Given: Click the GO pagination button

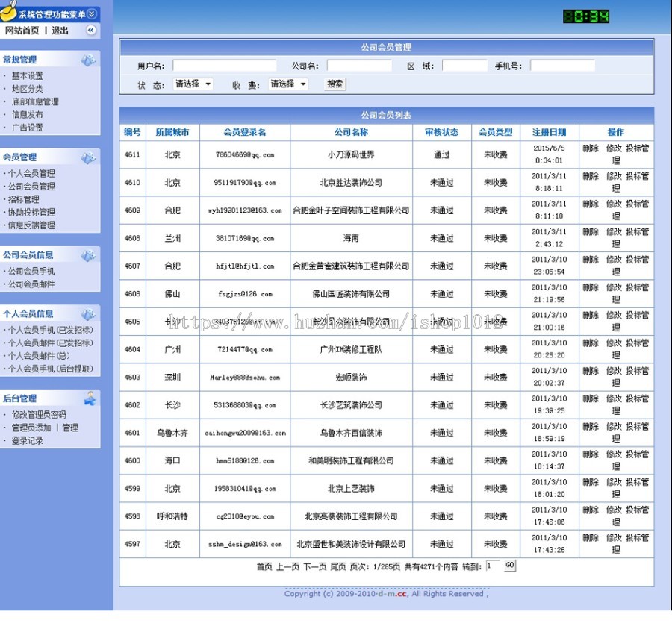Looking at the screenshot, I should tap(509, 566).
